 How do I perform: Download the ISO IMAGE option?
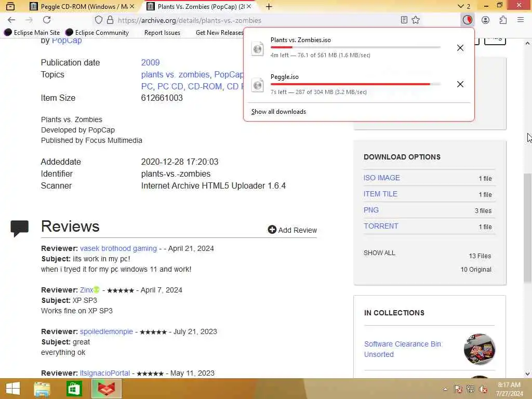(382, 178)
